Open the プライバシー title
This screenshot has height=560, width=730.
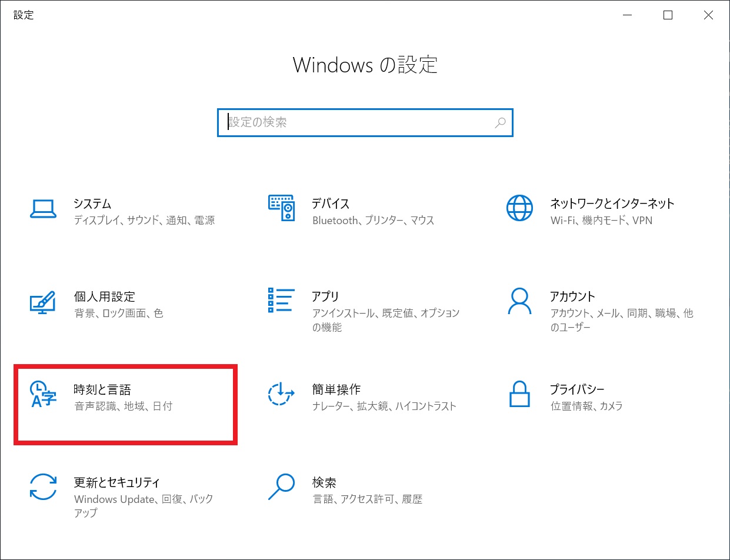tap(578, 389)
